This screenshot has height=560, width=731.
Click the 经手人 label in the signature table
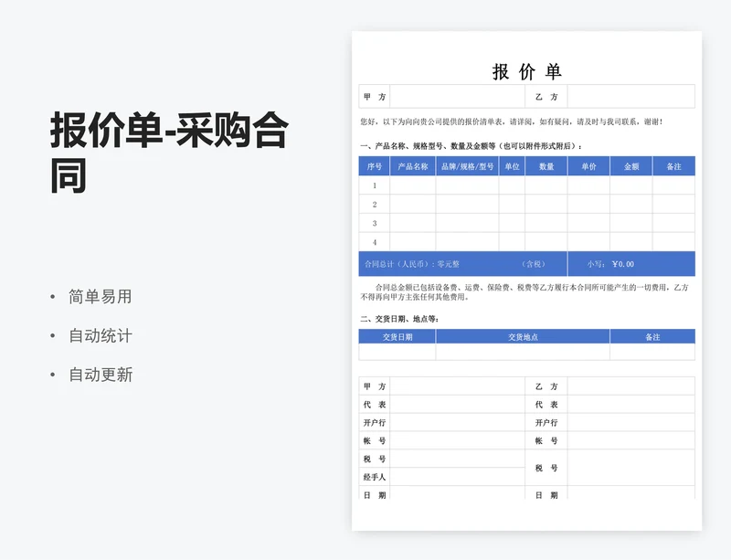375,477
